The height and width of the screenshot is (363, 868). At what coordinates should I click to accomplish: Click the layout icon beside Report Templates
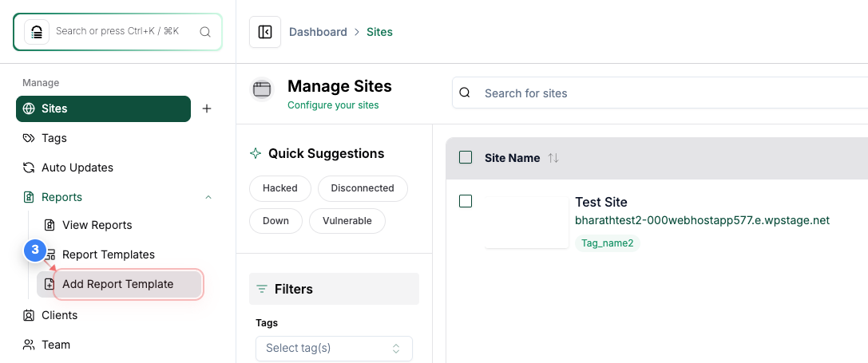(x=51, y=254)
